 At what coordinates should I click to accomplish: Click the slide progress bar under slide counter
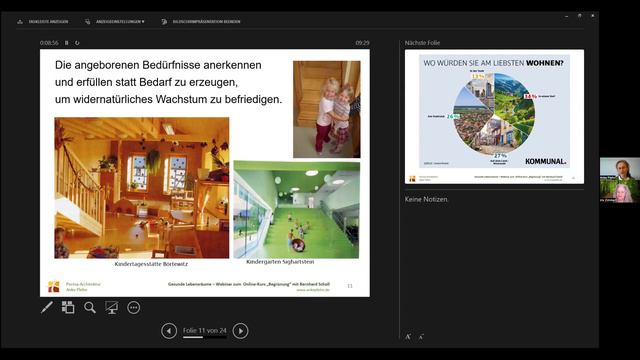click(204, 337)
